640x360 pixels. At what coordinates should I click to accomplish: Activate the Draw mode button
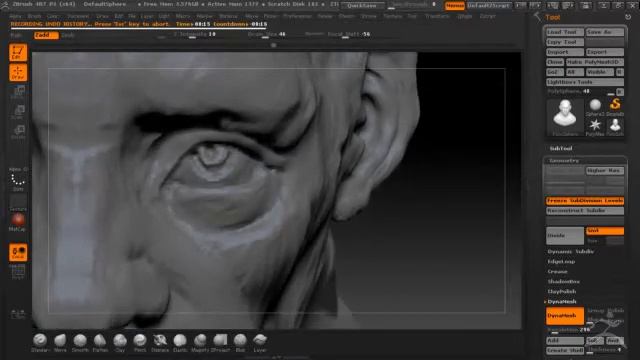18,73
